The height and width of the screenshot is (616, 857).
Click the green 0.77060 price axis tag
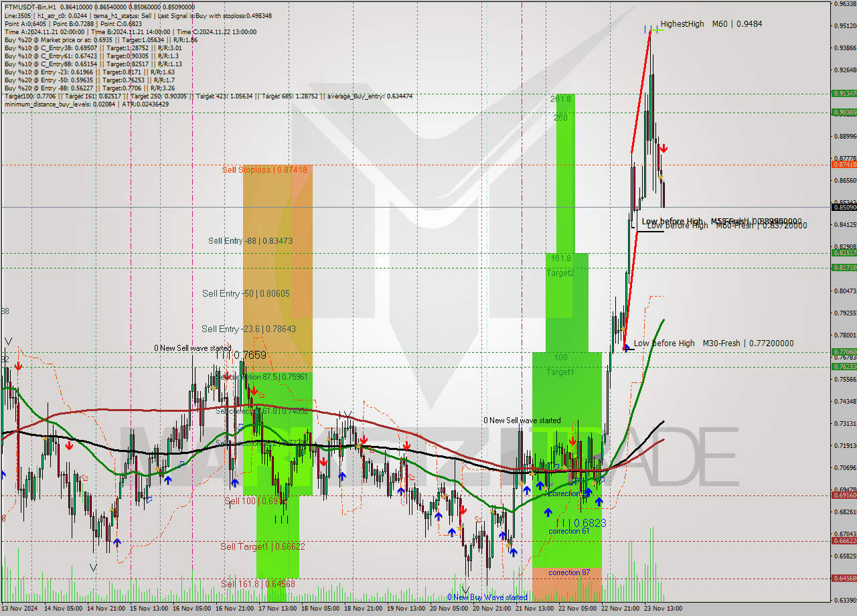click(844, 352)
